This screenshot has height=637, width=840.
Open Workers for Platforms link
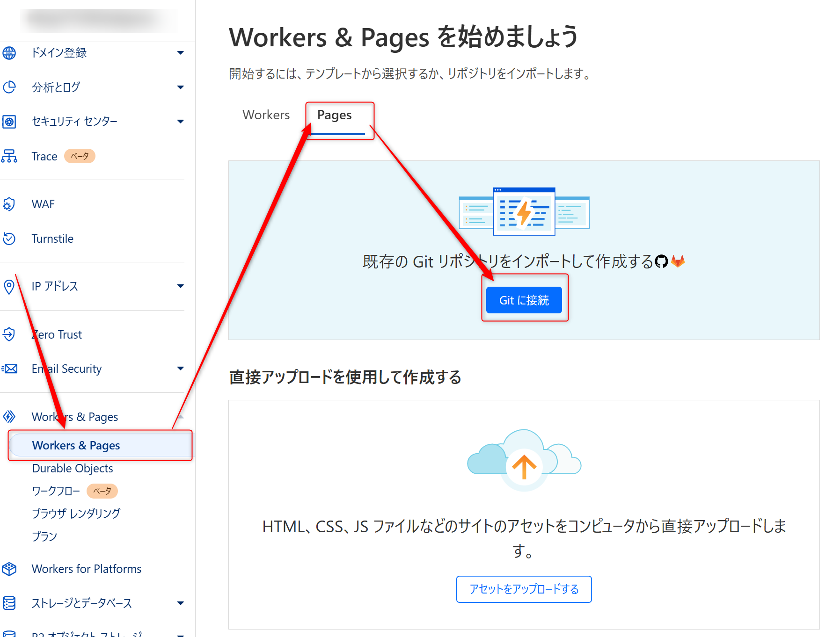pos(87,569)
